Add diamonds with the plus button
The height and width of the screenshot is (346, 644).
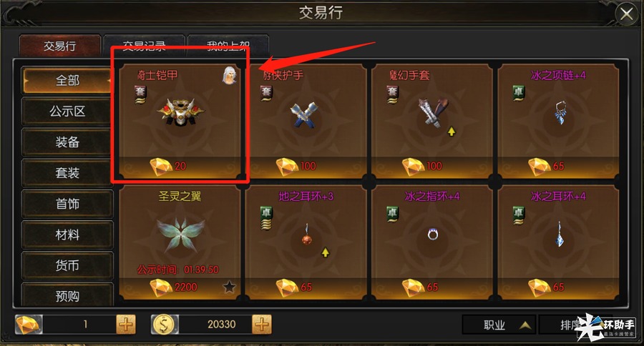point(126,325)
